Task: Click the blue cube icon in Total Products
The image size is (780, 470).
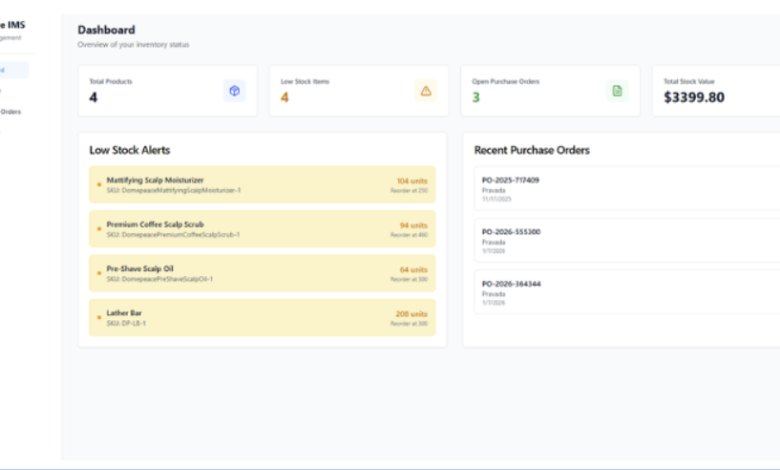Action: coord(234,91)
